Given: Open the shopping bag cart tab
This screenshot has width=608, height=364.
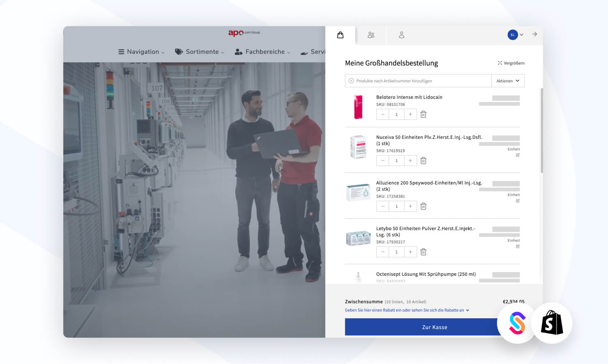Looking at the screenshot, I should coord(340,35).
